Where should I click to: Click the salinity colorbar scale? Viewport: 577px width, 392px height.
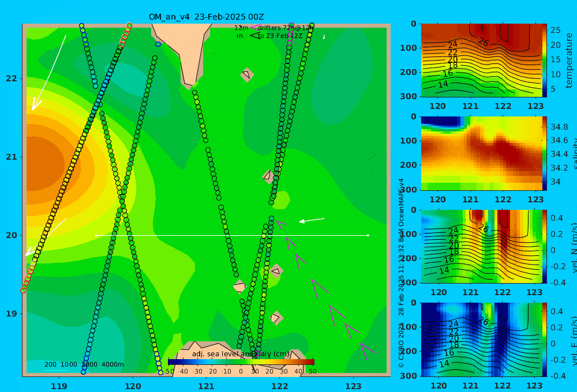[545, 153]
